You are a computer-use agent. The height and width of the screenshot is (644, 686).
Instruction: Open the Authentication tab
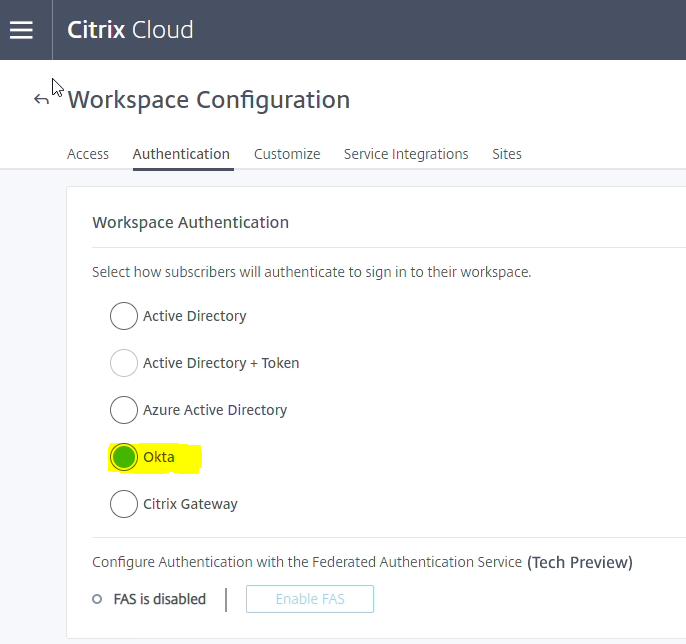point(181,154)
